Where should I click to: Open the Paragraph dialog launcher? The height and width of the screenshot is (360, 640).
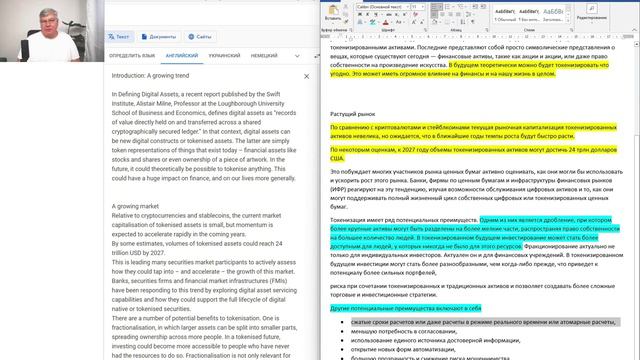(487, 30)
